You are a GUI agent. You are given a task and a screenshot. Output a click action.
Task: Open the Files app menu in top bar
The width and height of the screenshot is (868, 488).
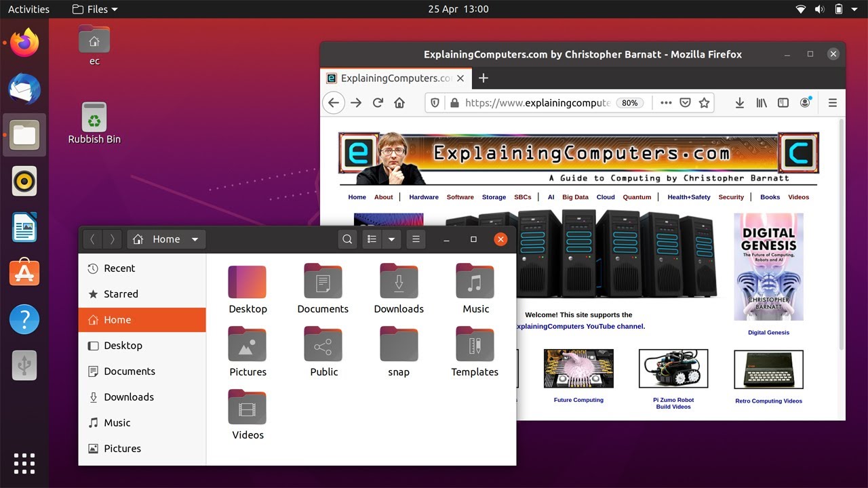click(x=94, y=9)
